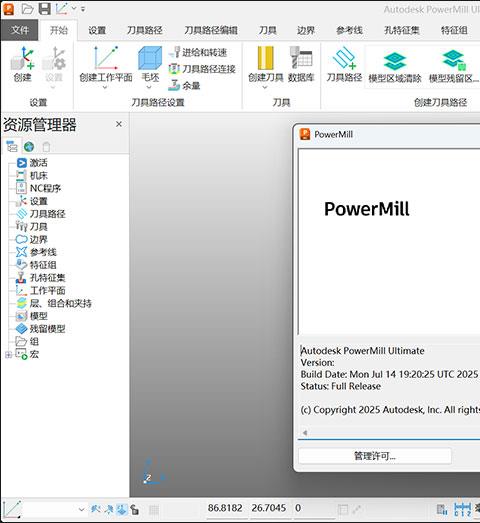
Task: Select the recycle bin tab icon
Action: pyautogui.click(x=46, y=146)
